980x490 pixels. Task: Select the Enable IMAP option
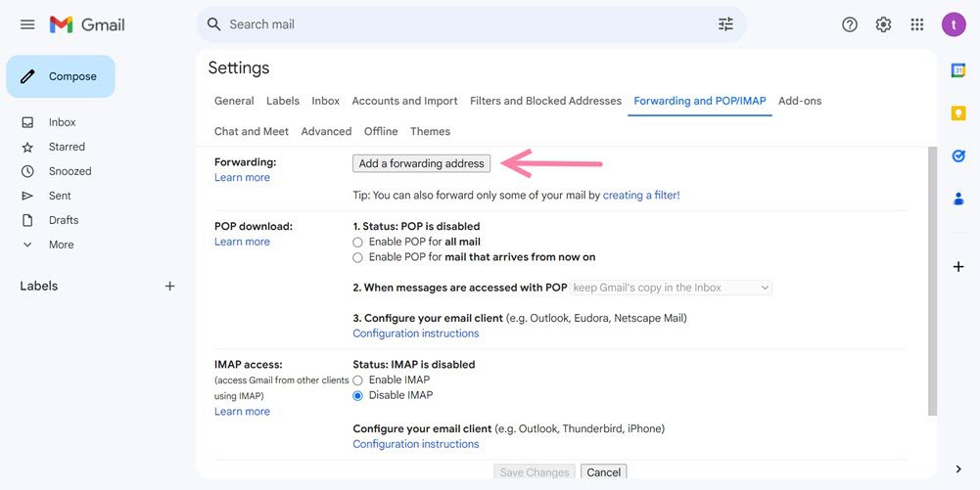pyautogui.click(x=357, y=380)
